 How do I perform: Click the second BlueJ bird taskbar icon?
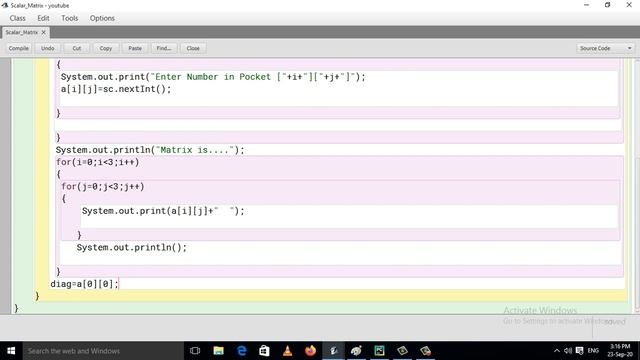point(356,351)
